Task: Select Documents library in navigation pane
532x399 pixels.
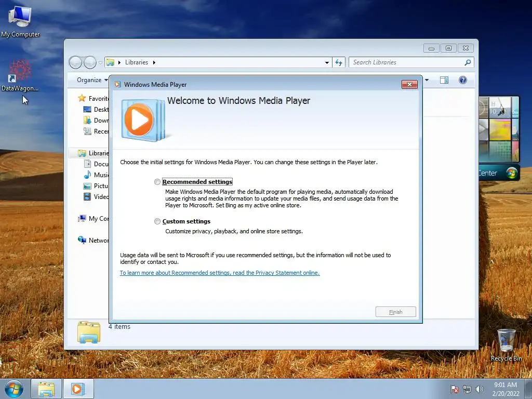Action: [96, 164]
